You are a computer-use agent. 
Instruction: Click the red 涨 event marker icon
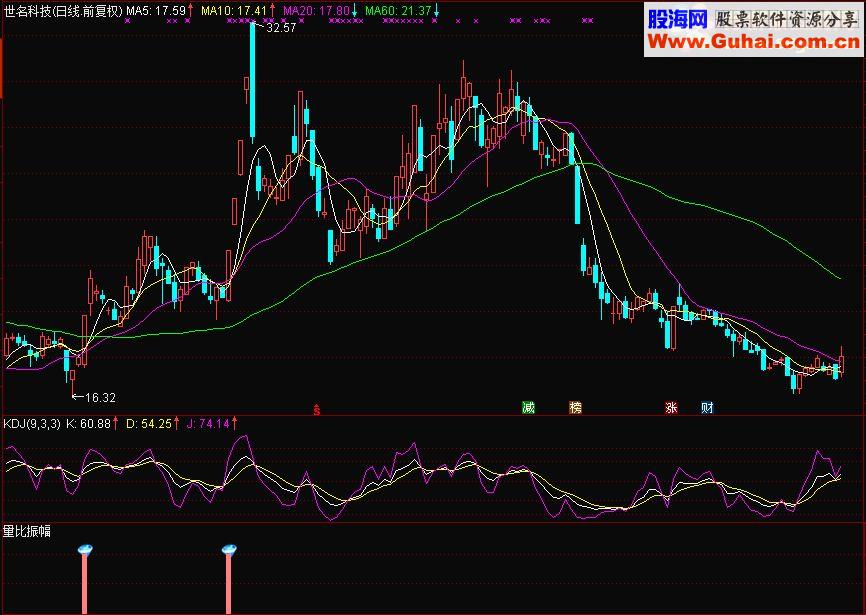[x=671, y=408]
